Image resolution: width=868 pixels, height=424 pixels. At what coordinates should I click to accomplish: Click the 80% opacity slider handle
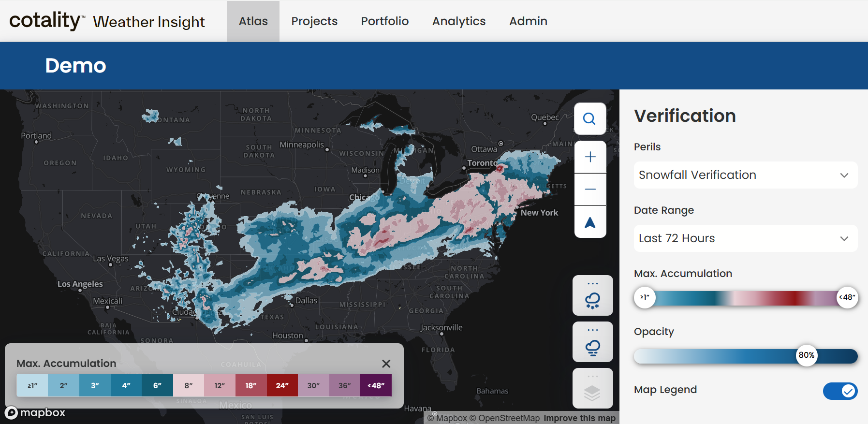click(806, 355)
